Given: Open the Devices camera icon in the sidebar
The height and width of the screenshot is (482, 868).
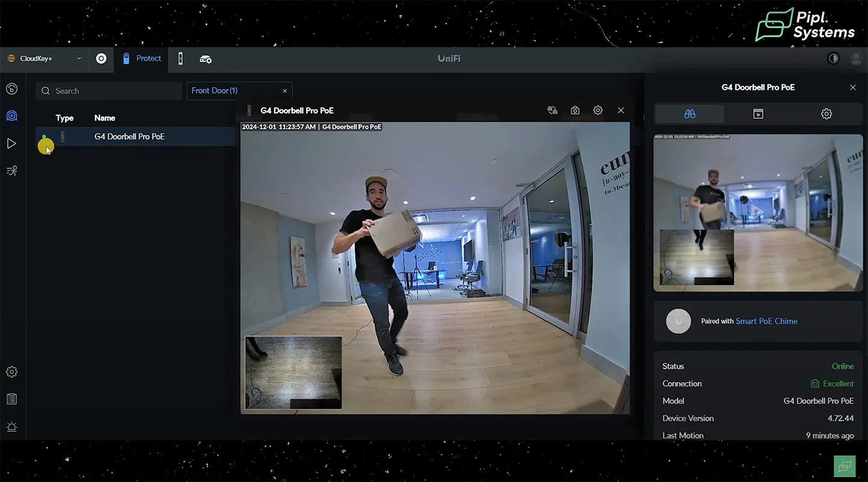Looking at the screenshot, I should [11, 116].
